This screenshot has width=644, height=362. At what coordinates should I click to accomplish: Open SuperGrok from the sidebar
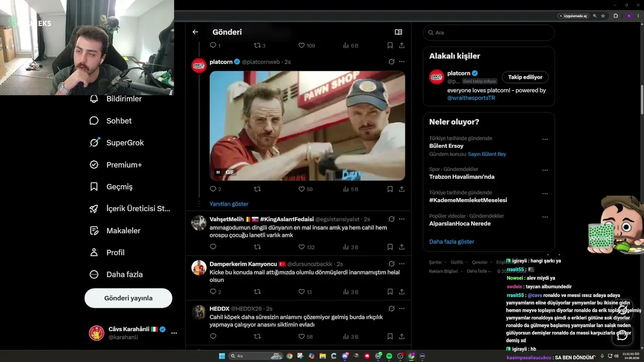pos(116,143)
